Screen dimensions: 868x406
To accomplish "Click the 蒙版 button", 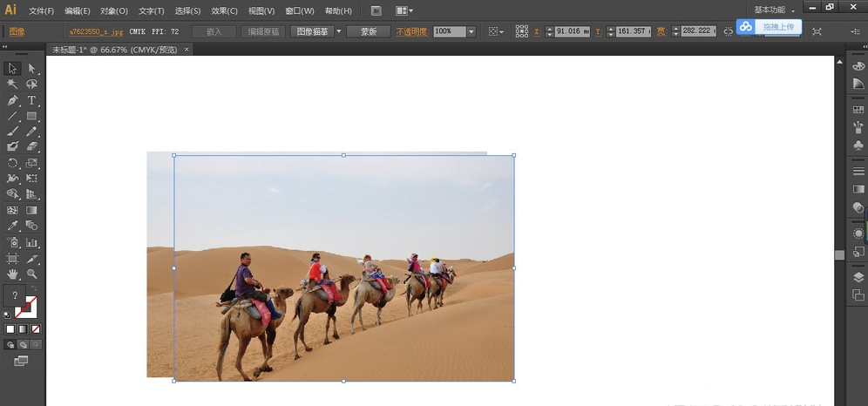I will (x=368, y=31).
